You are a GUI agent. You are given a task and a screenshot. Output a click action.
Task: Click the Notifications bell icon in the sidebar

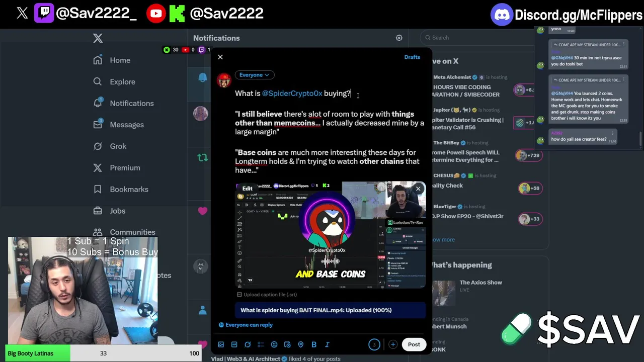[x=98, y=103]
